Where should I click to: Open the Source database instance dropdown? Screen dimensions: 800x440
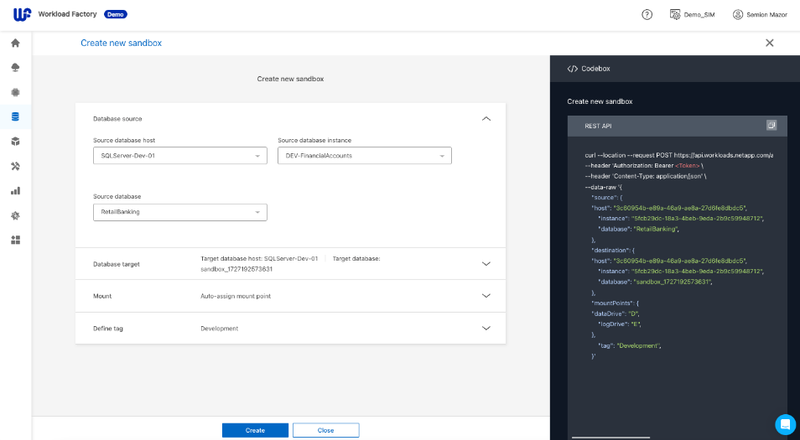point(364,156)
